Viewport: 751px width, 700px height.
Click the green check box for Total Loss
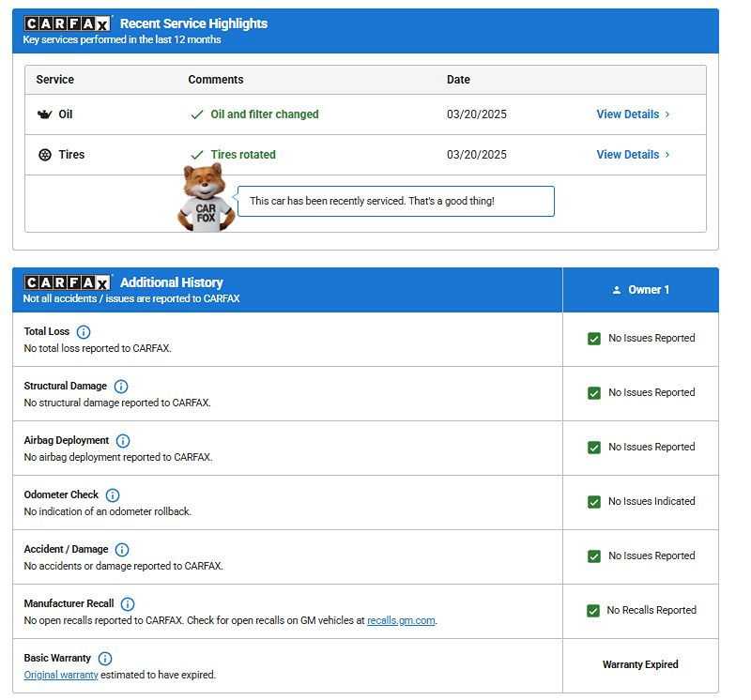pos(594,339)
